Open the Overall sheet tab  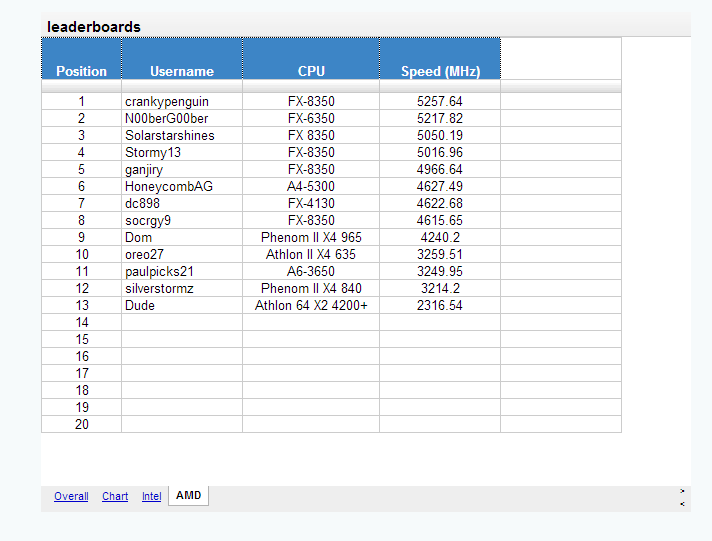tap(71, 496)
